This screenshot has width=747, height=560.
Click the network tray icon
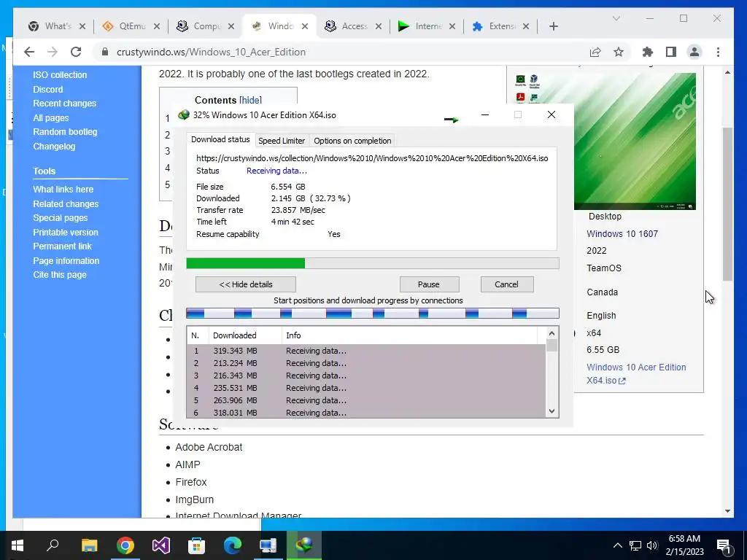(635, 545)
